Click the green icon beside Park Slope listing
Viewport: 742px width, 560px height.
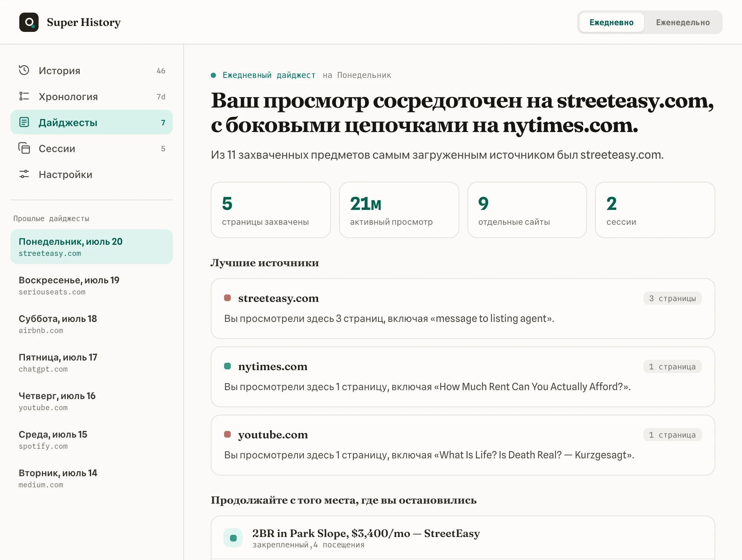[233, 538]
